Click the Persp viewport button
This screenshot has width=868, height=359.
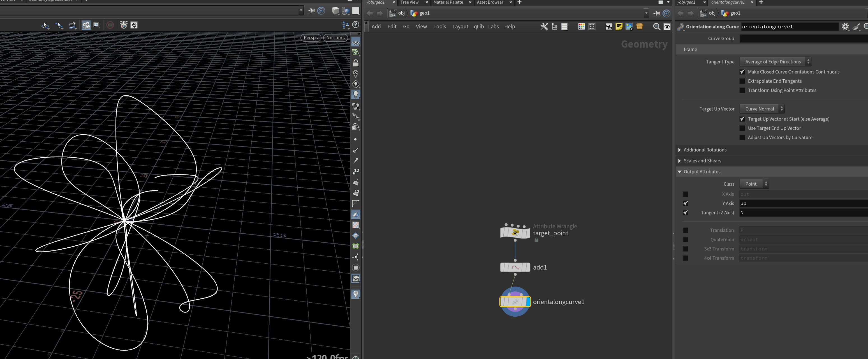click(311, 38)
